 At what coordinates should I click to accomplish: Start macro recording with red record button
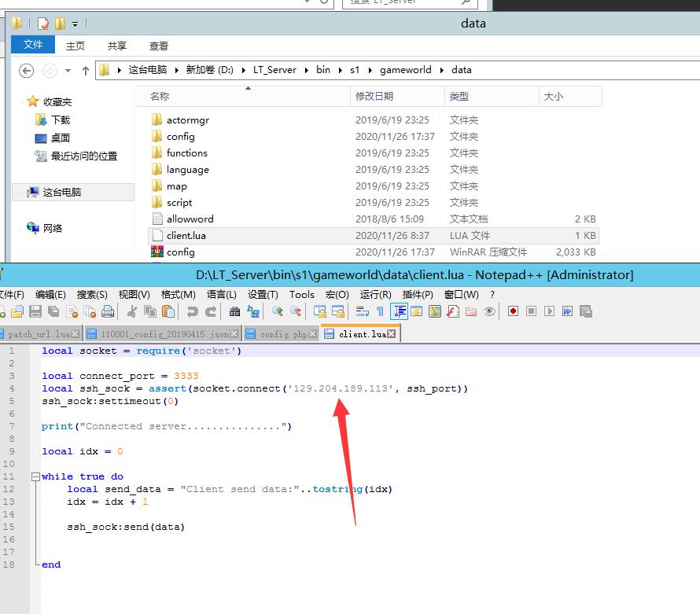click(513, 311)
